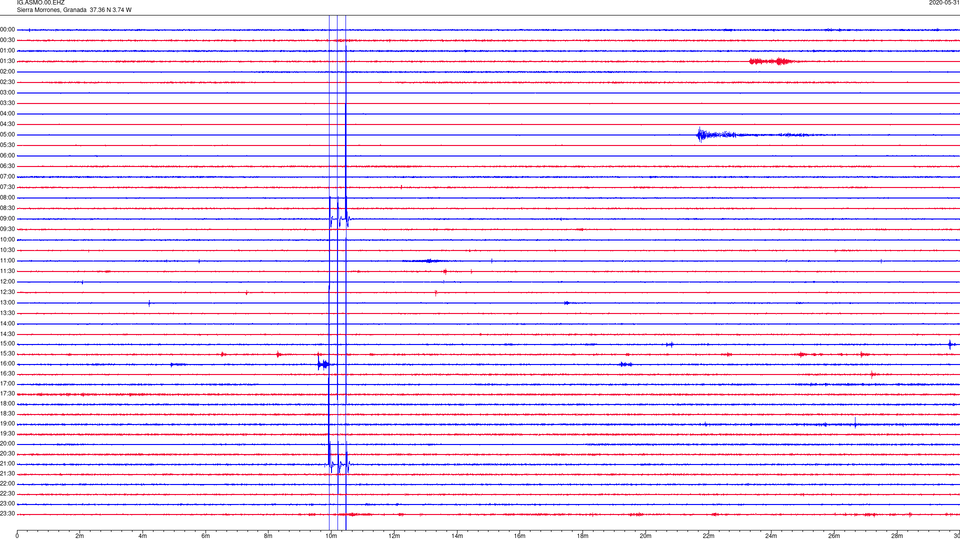The image size is (960, 540).
Task: Click the 8m axis tick label
Action: click(268, 536)
